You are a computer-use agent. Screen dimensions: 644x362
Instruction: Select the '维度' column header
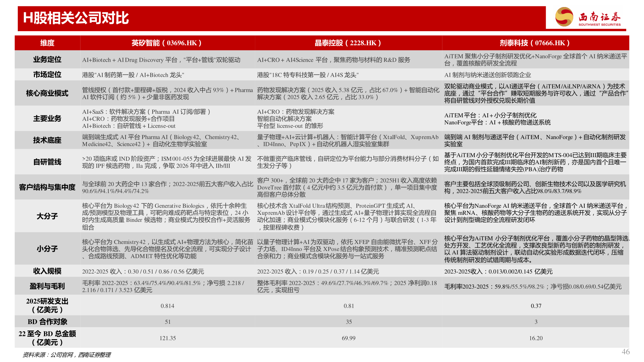(47, 43)
